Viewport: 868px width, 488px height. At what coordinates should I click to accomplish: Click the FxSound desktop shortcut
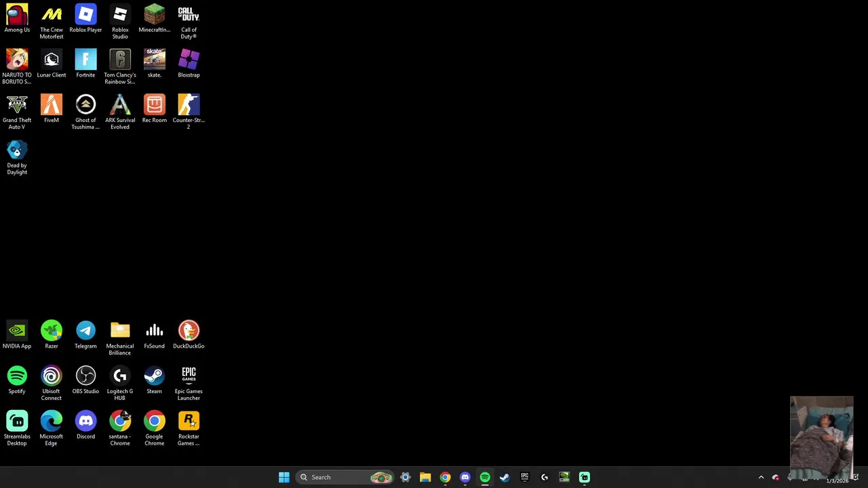(x=154, y=335)
